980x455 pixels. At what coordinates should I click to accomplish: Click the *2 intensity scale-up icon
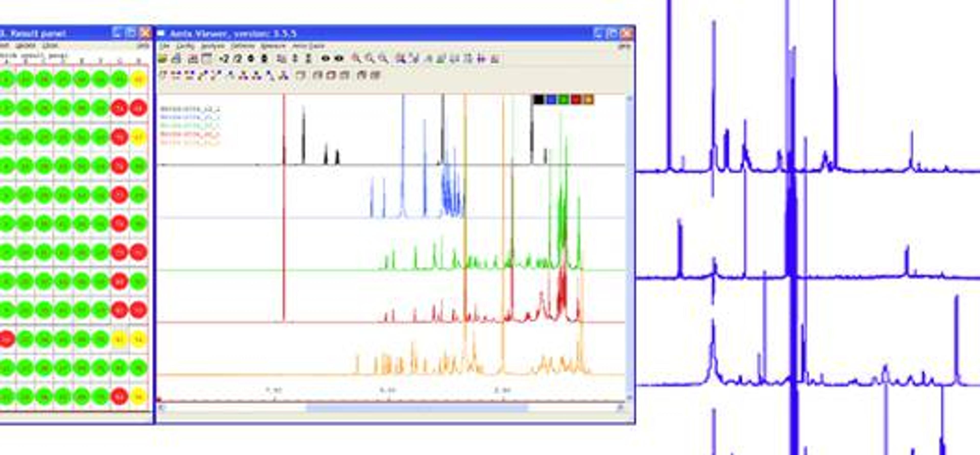pos(224,59)
